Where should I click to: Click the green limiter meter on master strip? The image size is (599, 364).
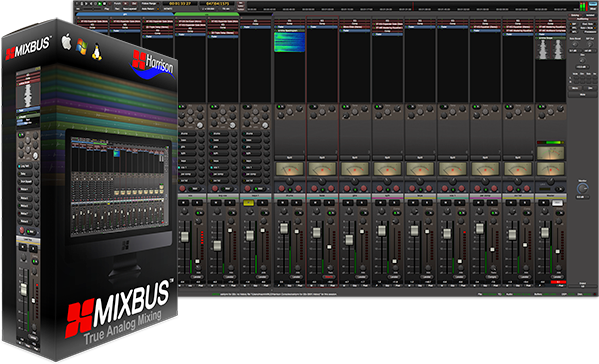click(x=550, y=142)
